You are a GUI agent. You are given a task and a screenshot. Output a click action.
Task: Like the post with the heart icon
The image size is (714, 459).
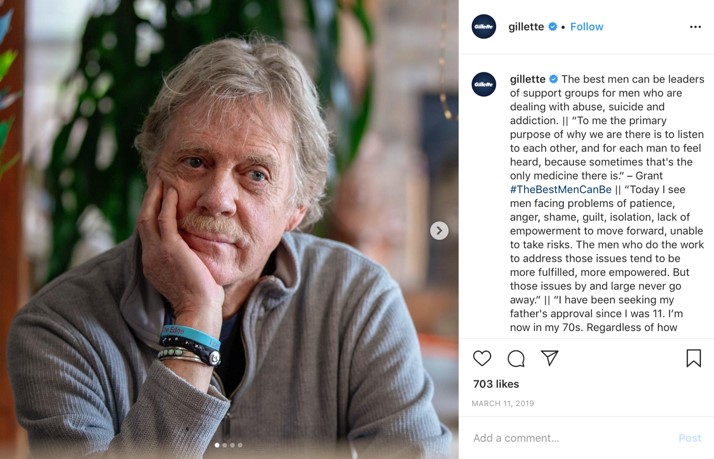point(482,358)
